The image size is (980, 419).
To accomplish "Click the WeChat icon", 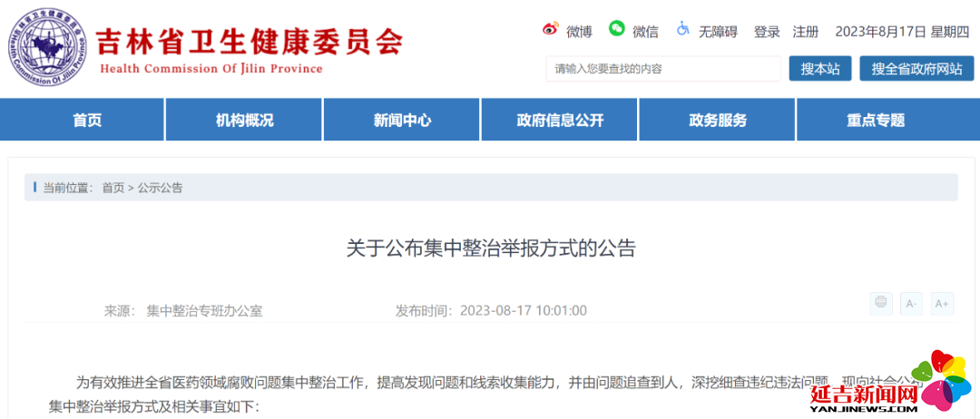I will 617,30.
